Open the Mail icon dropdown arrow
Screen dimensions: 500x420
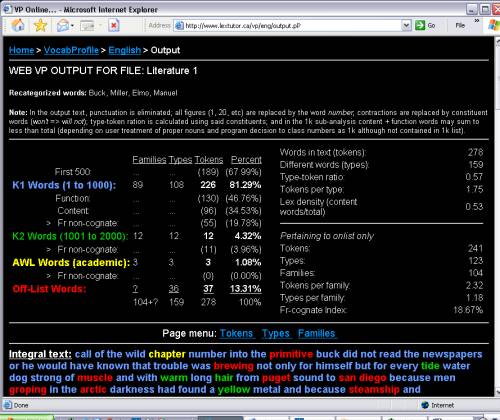[x=72, y=26]
